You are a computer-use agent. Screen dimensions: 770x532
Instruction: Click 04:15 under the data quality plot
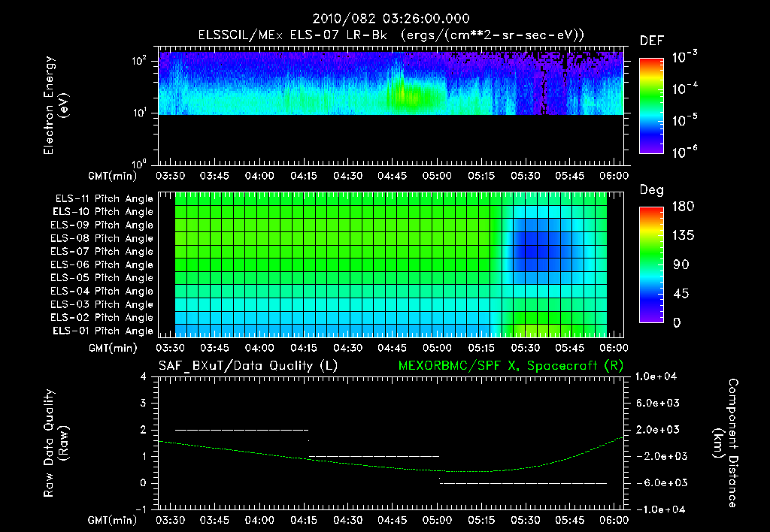304,520
